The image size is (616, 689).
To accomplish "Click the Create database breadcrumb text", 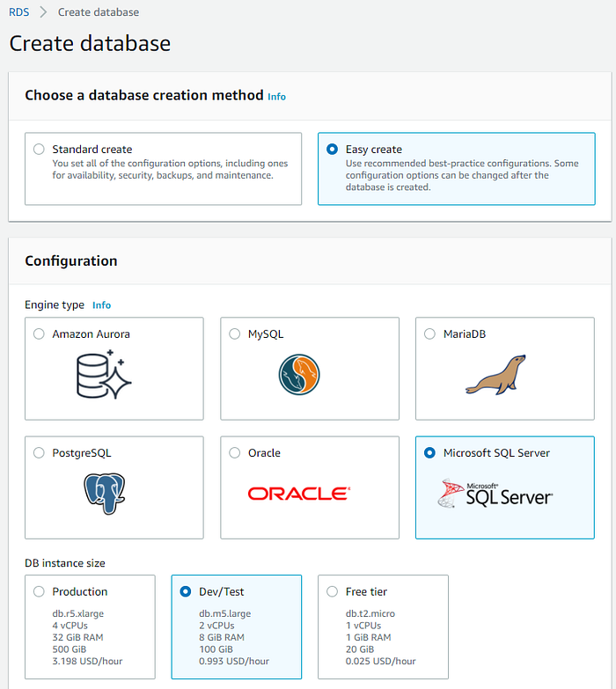I will (x=99, y=12).
